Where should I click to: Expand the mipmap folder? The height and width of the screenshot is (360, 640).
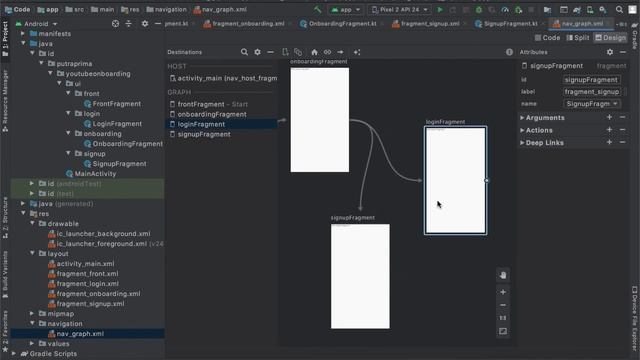point(32,313)
